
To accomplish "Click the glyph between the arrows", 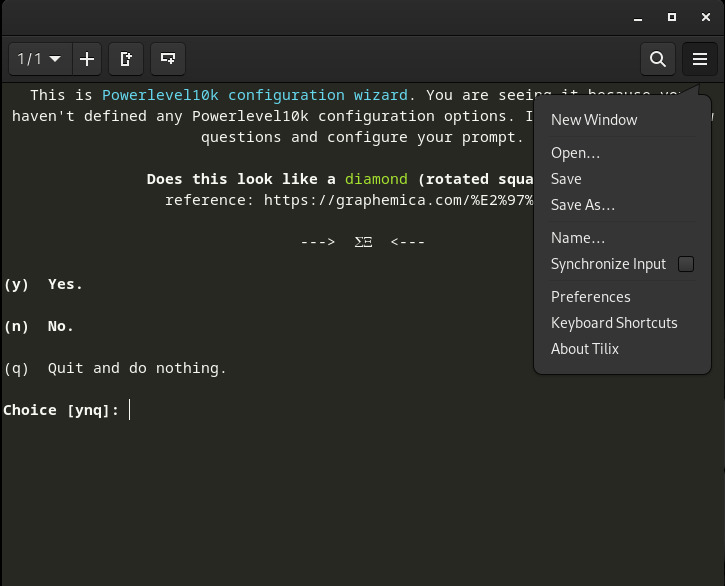I will click(x=363, y=242).
